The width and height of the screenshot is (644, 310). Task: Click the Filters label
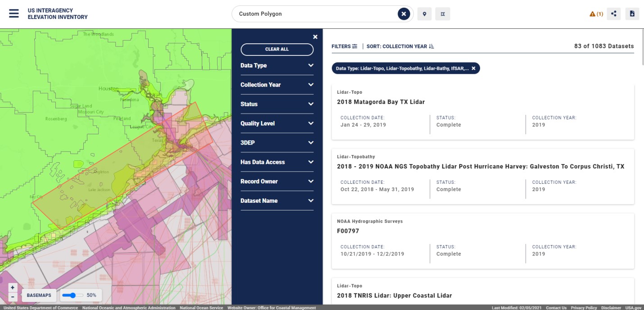pyautogui.click(x=341, y=46)
